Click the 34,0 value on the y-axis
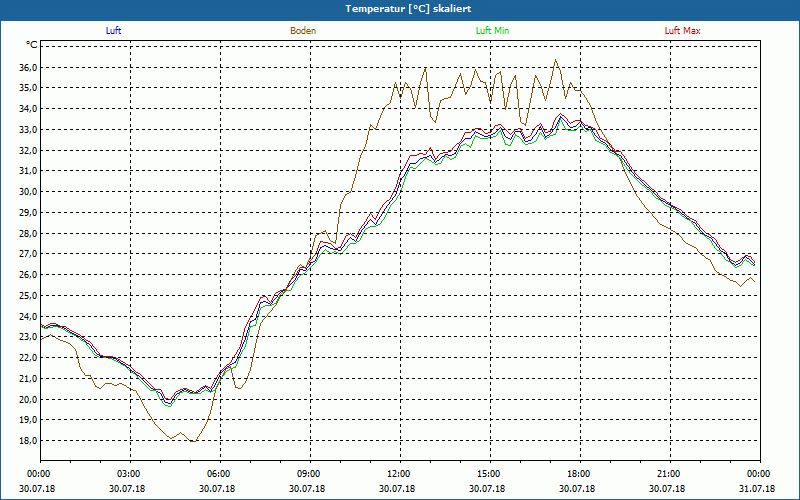 click(29, 109)
